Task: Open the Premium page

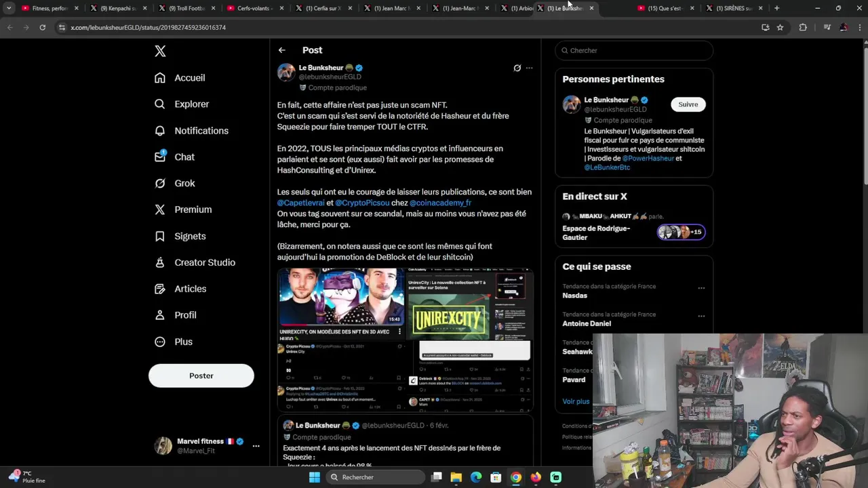Action: point(183,209)
